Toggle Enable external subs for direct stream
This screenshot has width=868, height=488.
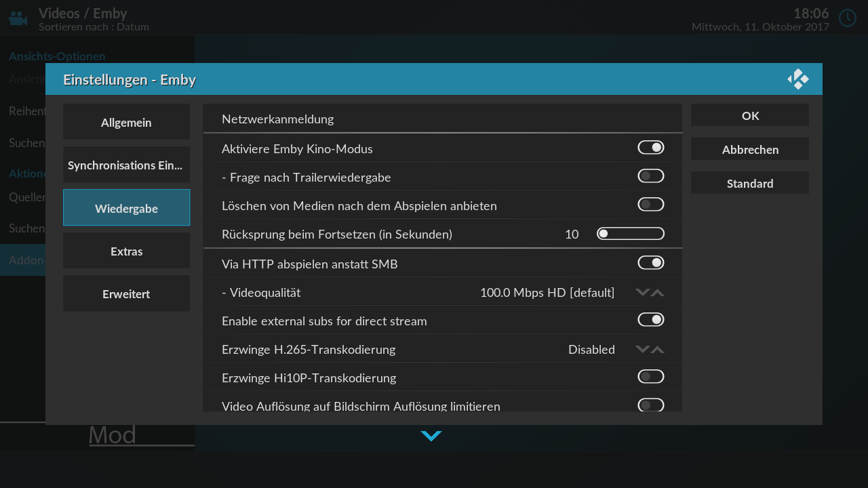[651, 320]
